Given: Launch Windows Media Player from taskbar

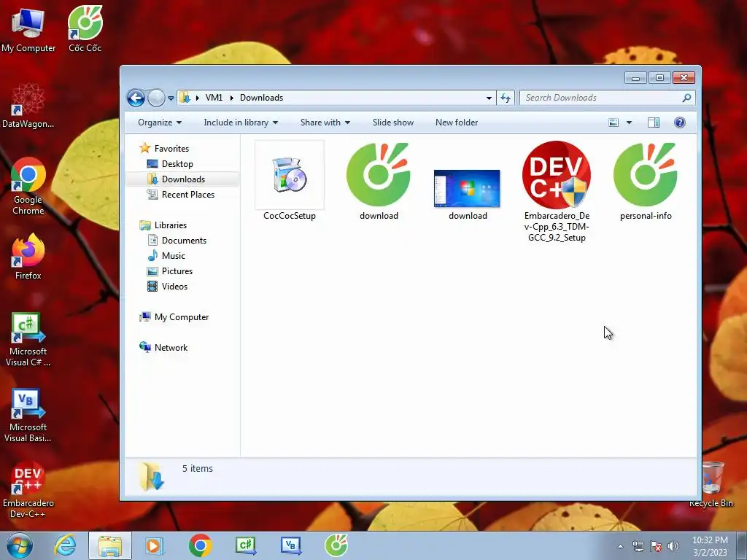Looking at the screenshot, I should (x=153, y=545).
